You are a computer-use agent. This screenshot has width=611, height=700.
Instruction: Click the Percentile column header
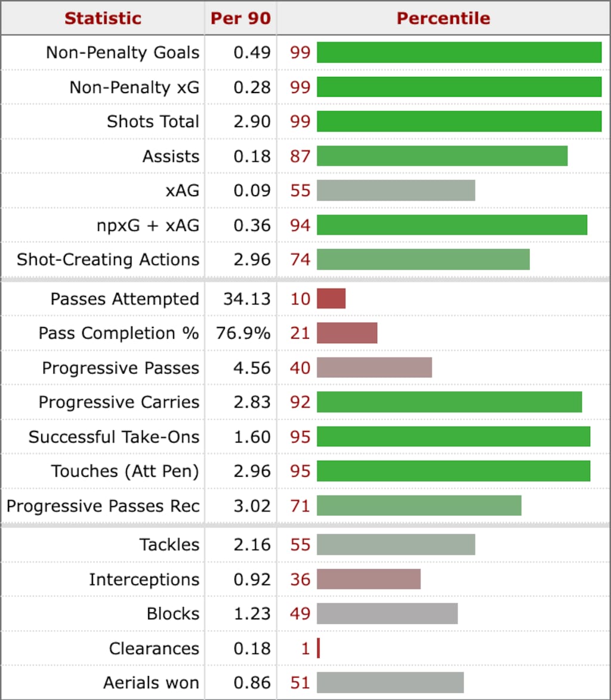443,18
